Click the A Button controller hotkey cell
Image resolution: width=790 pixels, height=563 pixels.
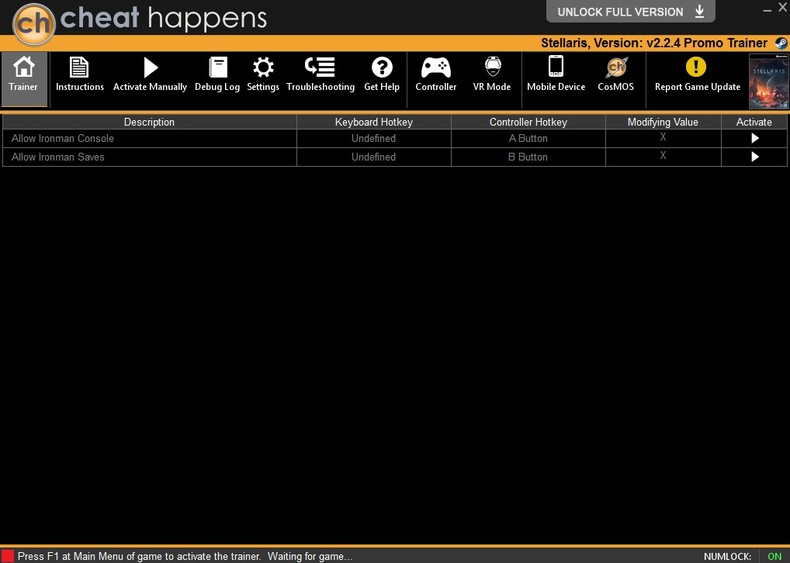coord(528,138)
